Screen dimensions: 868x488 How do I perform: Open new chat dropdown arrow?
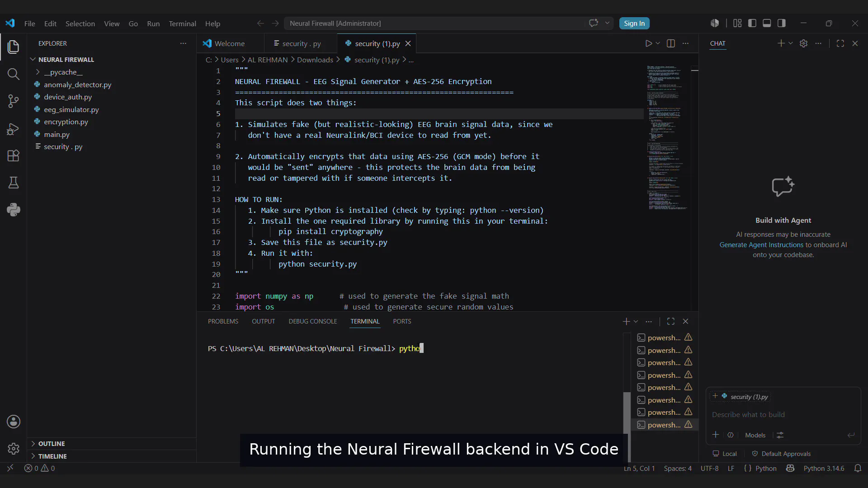(791, 43)
